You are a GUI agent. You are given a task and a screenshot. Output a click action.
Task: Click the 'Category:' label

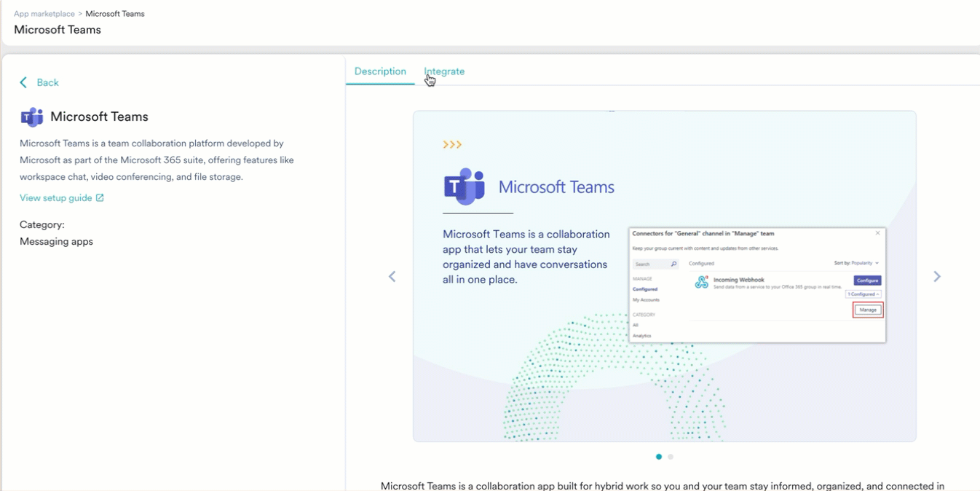pyautogui.click(x=42, y=224)
